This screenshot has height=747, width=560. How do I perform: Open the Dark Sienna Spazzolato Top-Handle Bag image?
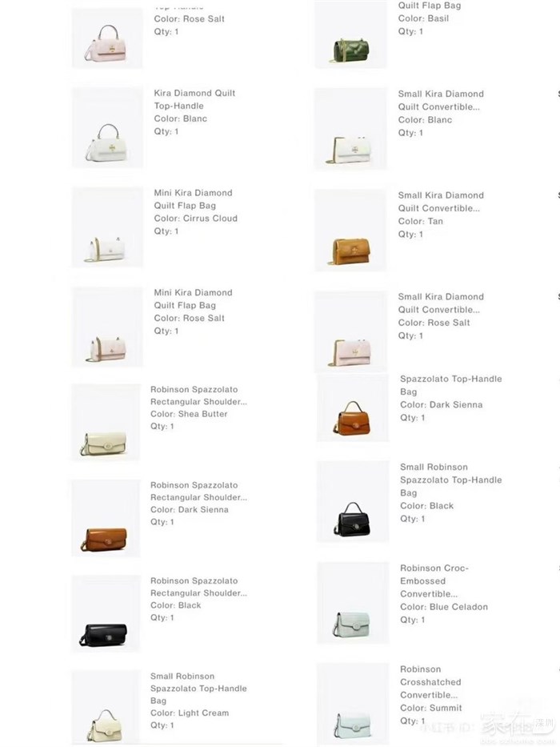tap(353, 408)
